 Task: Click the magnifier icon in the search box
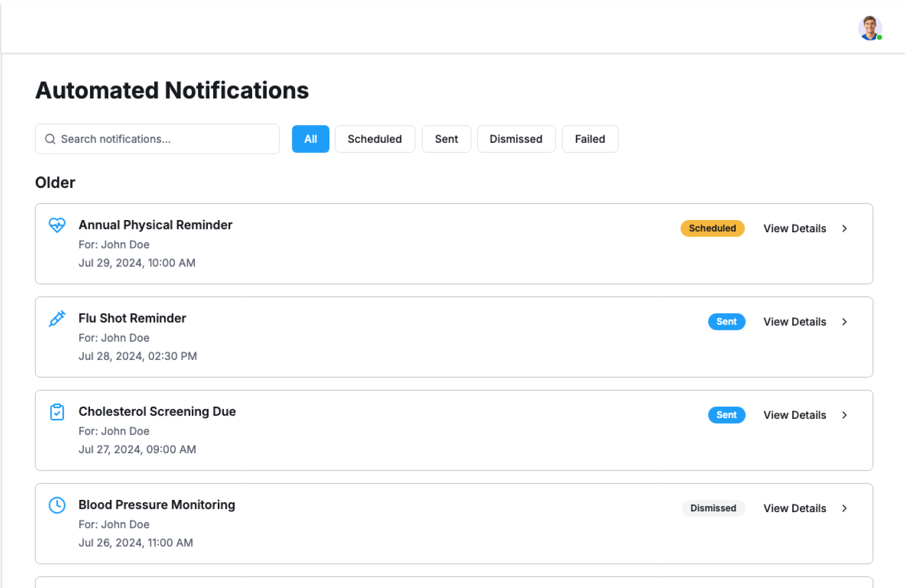(50, 139)
